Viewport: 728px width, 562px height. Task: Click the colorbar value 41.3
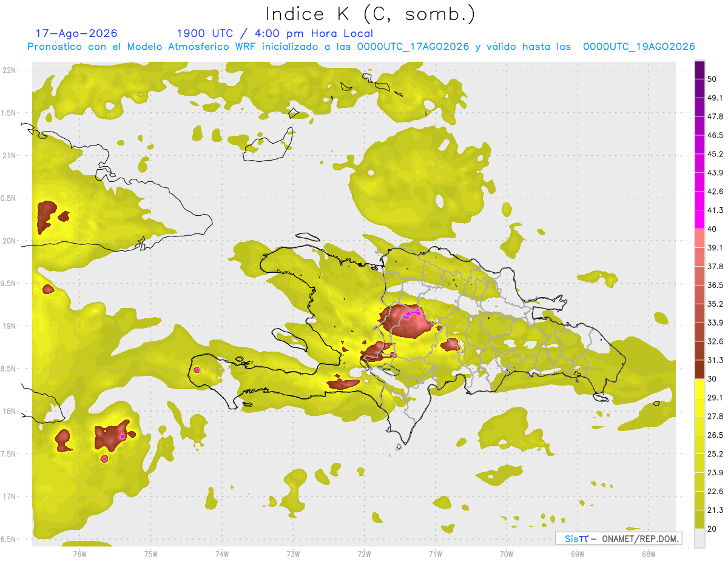[716, 210]
